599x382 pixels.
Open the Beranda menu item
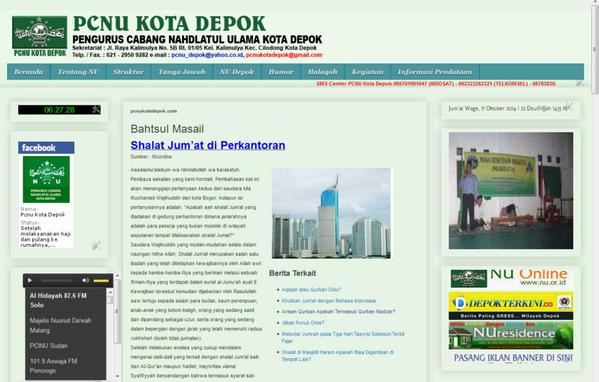coord(29,72)
